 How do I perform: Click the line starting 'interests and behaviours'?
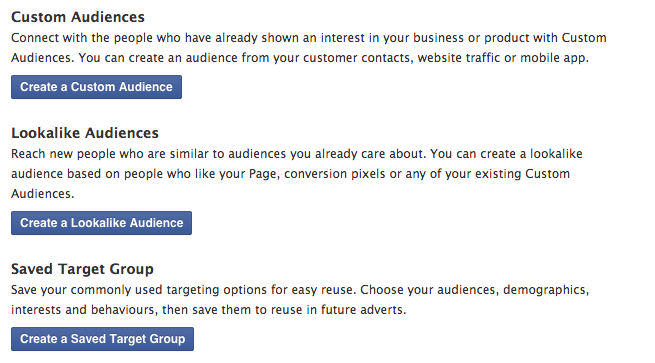tap(208, 310)
